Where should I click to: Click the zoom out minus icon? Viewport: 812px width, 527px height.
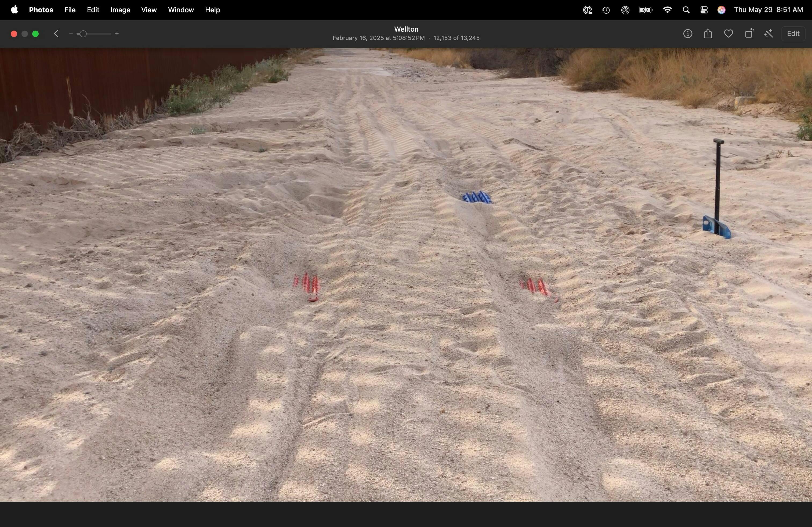pyautogui.click(x=71, y=34)
